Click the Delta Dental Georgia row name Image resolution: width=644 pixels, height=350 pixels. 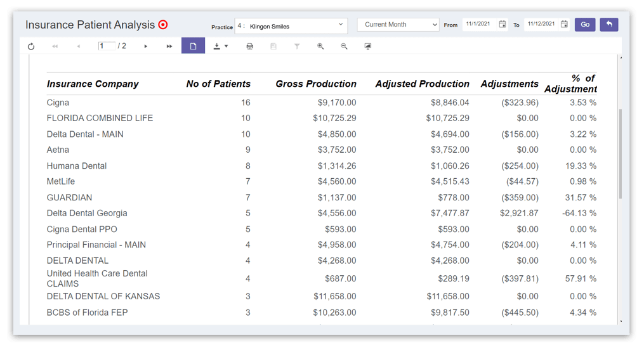coord(87,213)
